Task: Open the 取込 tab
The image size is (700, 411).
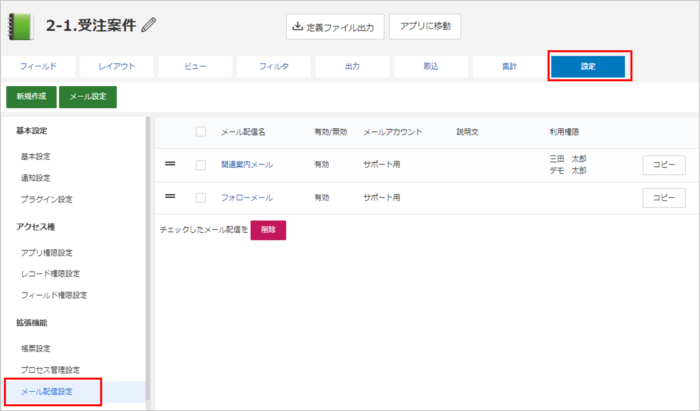Action: tap(431, 66)
